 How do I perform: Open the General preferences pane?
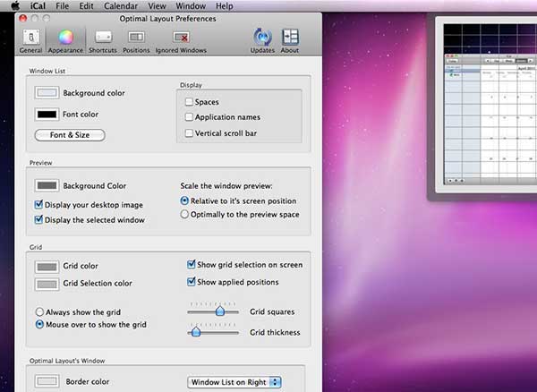[30, 41]
